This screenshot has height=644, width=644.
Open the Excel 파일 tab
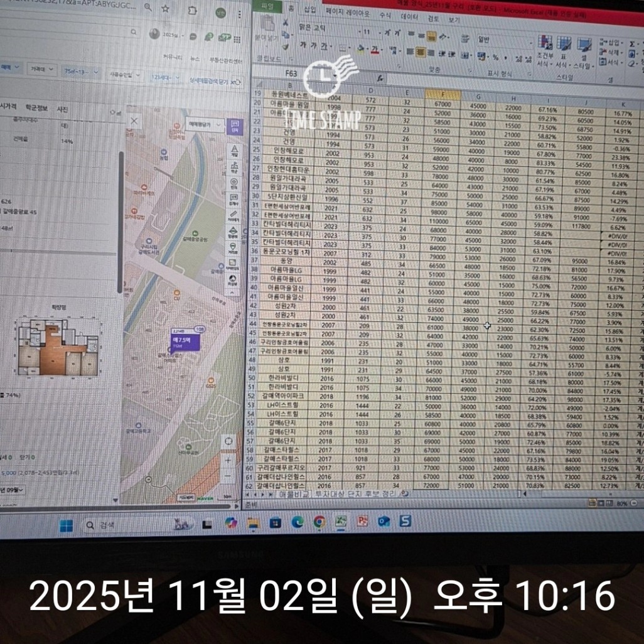pyautogui.click(x=267, y=6)
